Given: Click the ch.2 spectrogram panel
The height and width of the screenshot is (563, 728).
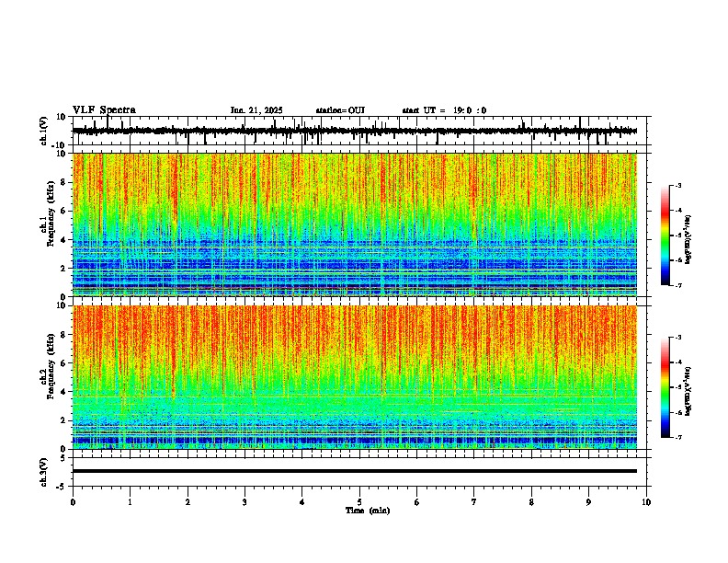Looking at the screenshot, I should tap(355, 377).
